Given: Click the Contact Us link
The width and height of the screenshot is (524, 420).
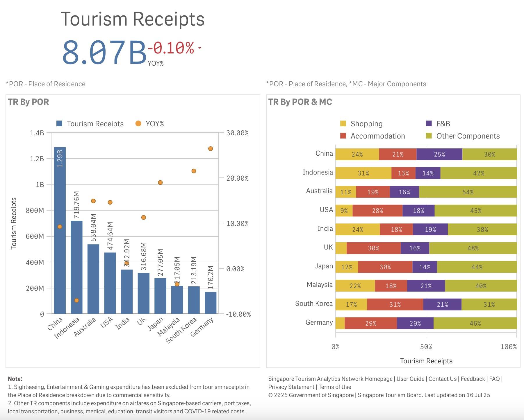Looking at the screenshot, I should tap(442, 379).
